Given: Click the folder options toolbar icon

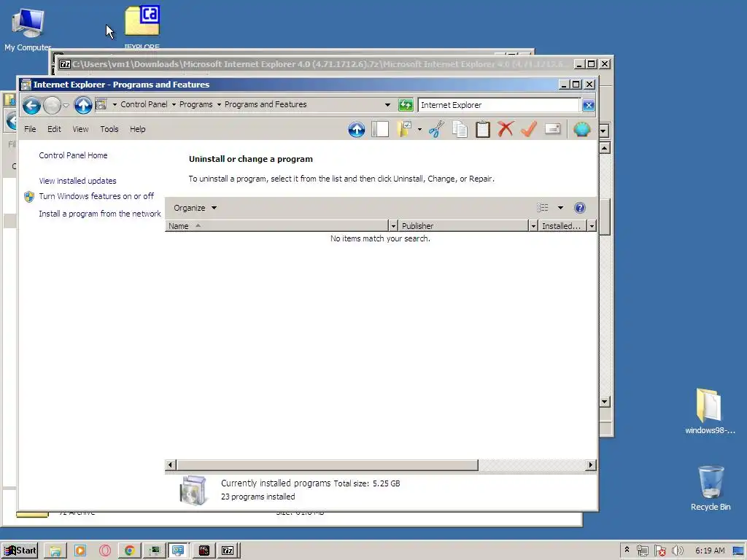Looking at the screenshot, I should tap(404, 130).
